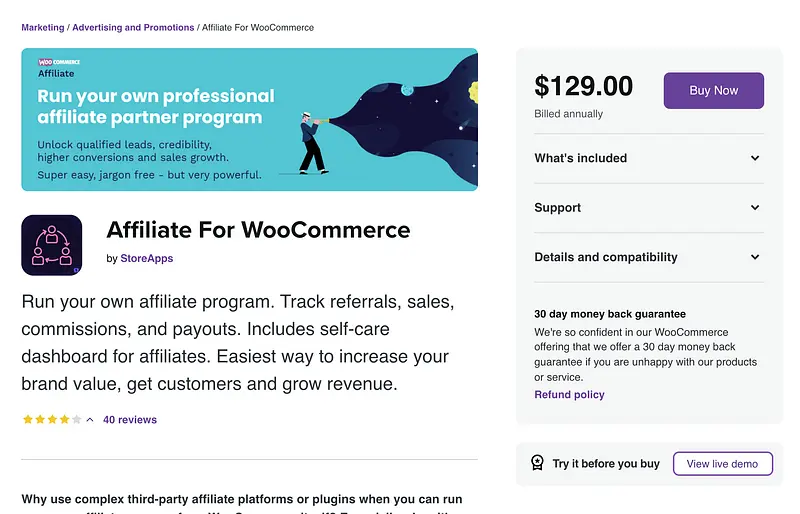800x514 pixels.
Task: Click the Affiliate For WooCommerce plugin icon
Action: pos(51,245)
